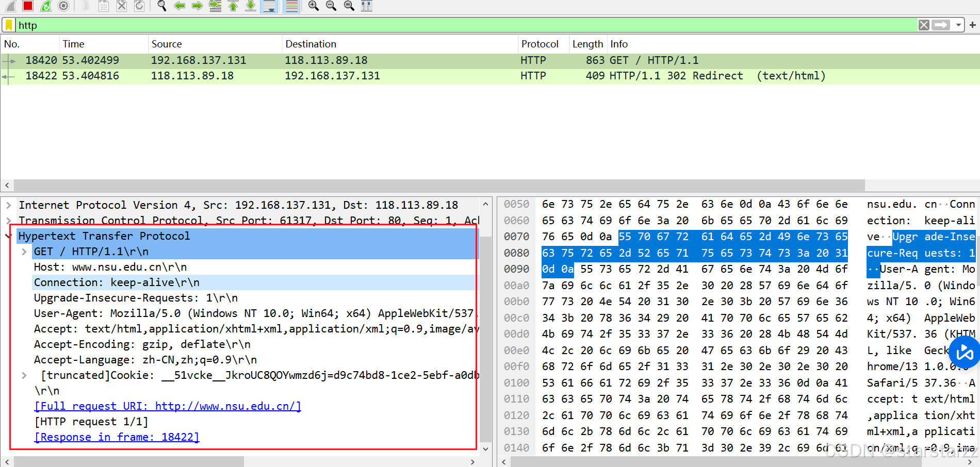
Task: Clear the http display filter
Action: [924, 25]
